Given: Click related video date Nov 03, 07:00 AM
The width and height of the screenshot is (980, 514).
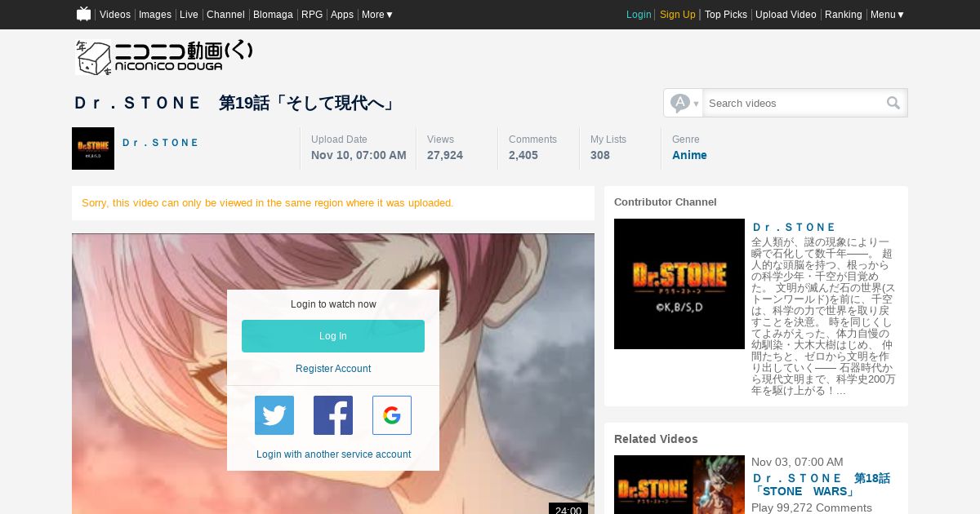Looking at the screenshot, I should pos(797,462).
